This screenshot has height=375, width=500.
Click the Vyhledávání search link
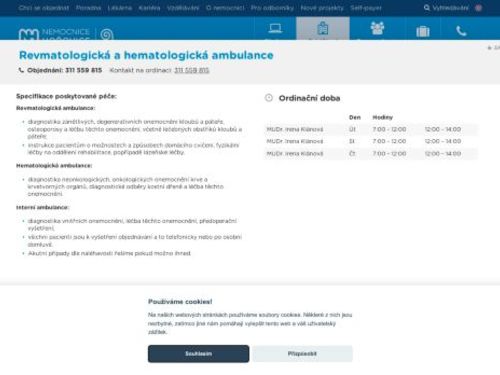[450, 8]
